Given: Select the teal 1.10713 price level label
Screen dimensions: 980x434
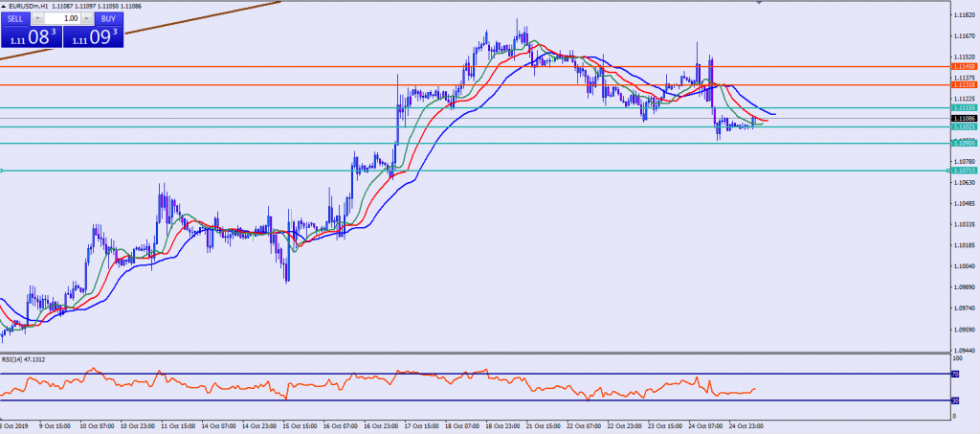Looking at the screenshot, I should [964, 171].
